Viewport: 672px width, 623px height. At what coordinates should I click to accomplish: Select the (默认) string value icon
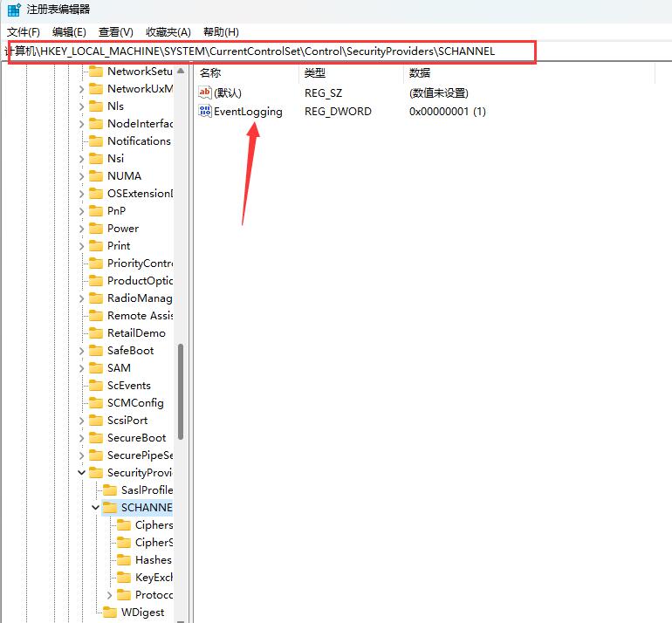point(205,92)
